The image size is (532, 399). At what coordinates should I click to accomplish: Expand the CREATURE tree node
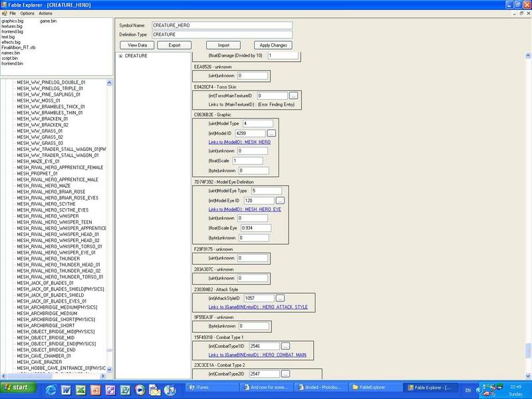[x=120, y=56]
